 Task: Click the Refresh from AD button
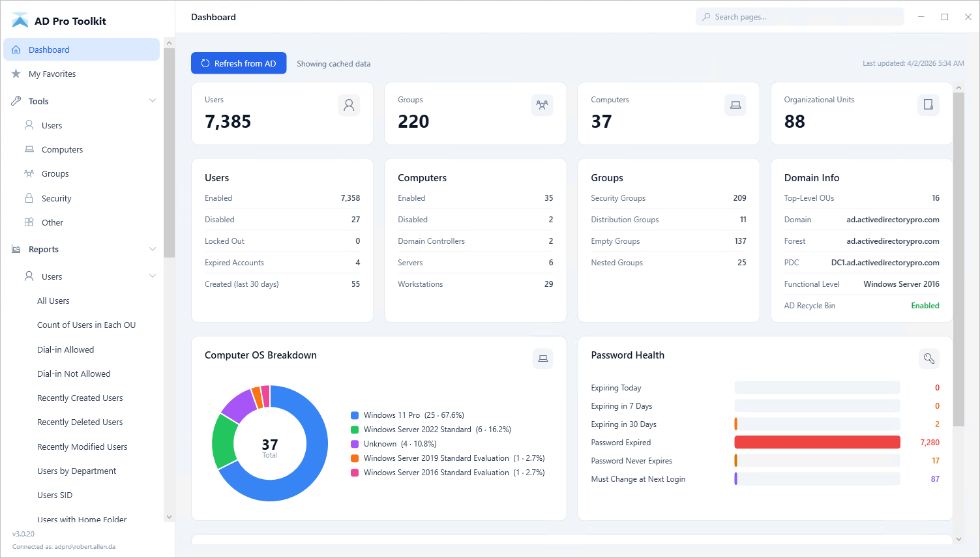pyautogui.click(x=239, y=63)
